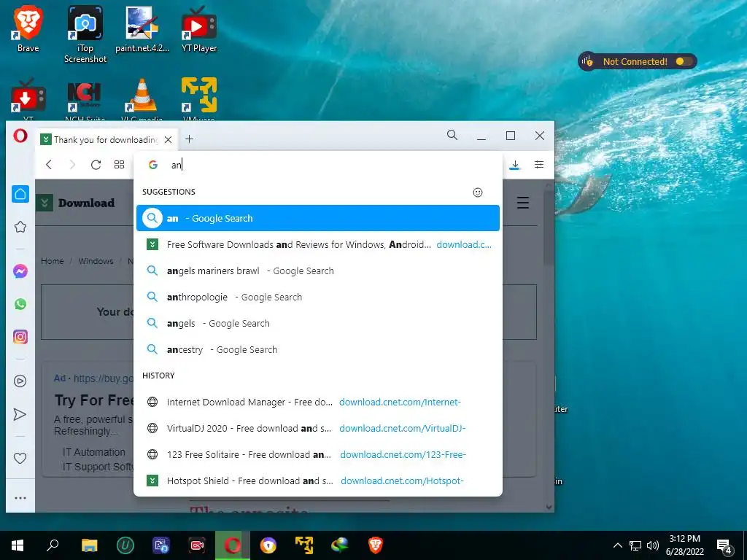Viewport: 747px width, 560px height.
Task: Open the Windows Start menu
Action: click(18, 545)
